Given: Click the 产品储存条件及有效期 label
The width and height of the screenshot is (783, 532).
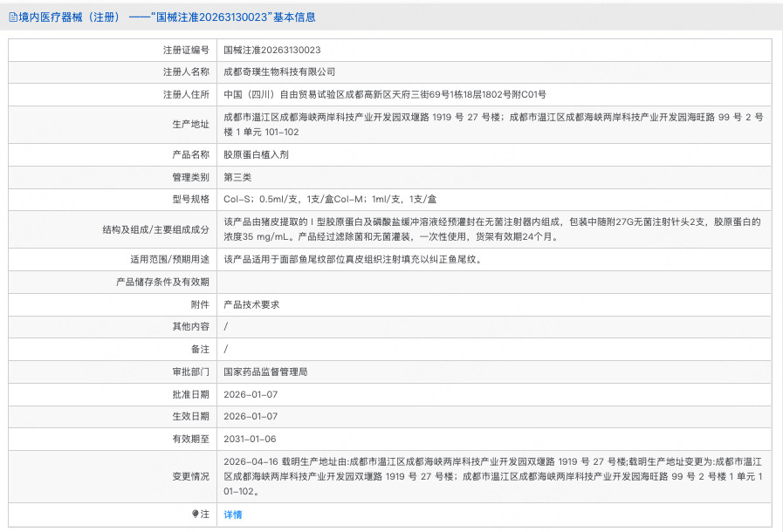Looking at the screenshot, I should pyautogui.click(x=162, y=282).
